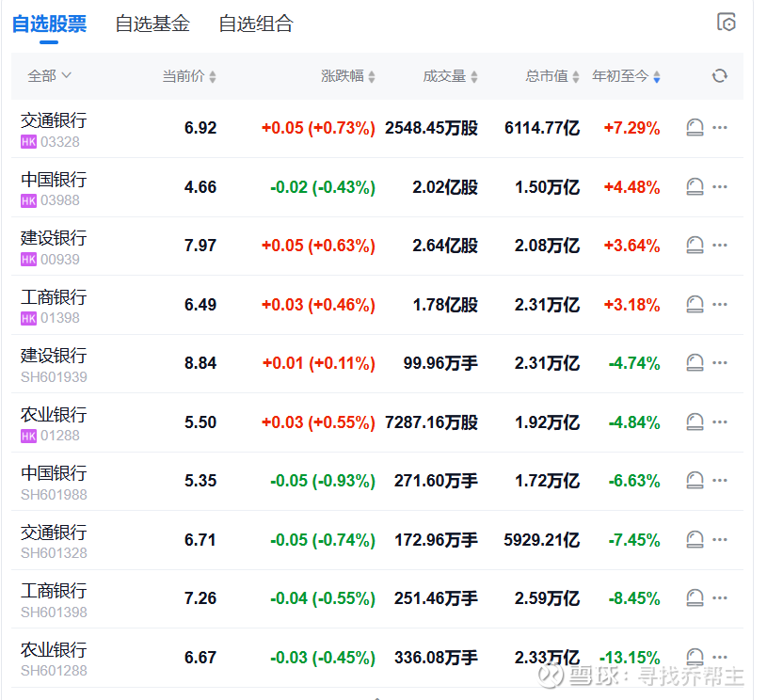Toggle sorting on 涨跌幅 column
The image size is (767, 700).
[347, 76]
